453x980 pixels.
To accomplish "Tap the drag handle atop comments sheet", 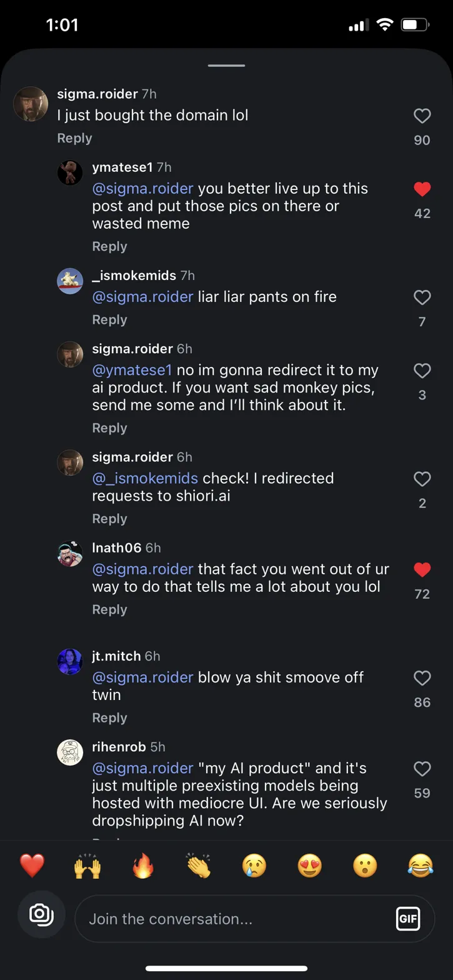I will point(226,65).
